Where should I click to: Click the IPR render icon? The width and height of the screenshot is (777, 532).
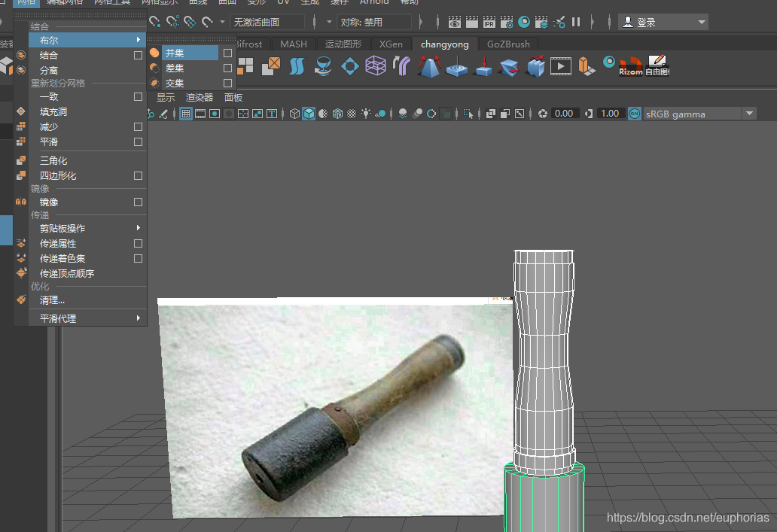pyautogui.click(x=489, y=22)
